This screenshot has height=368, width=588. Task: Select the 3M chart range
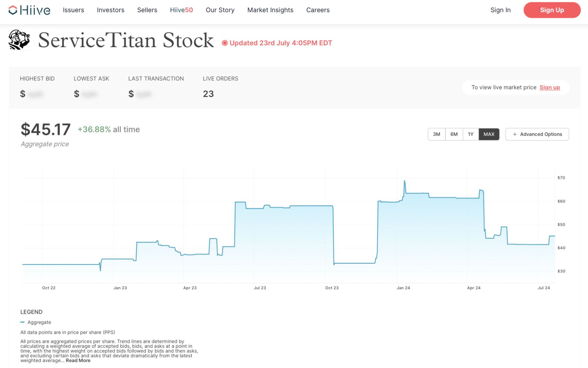(437, 134)
